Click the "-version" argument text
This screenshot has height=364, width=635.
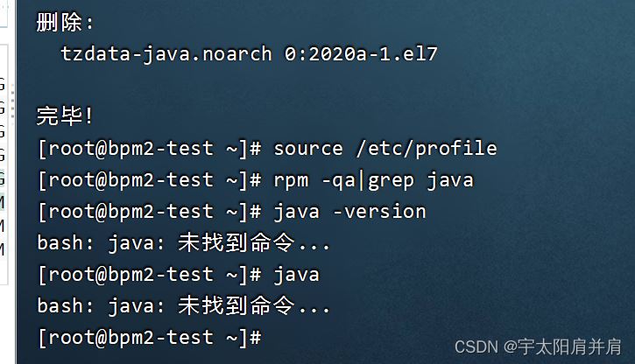tap(380, 212)
